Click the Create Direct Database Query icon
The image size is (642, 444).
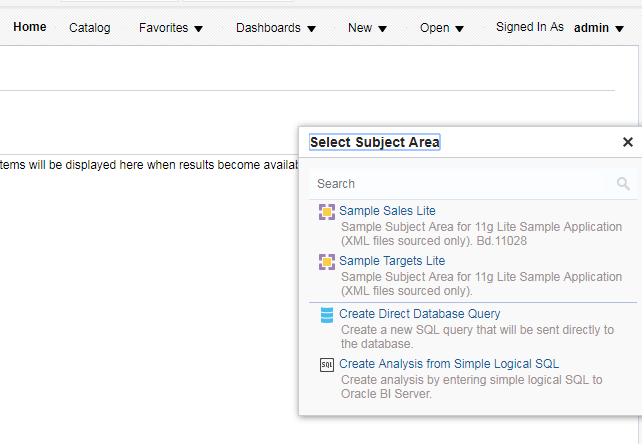pos(327,315)
